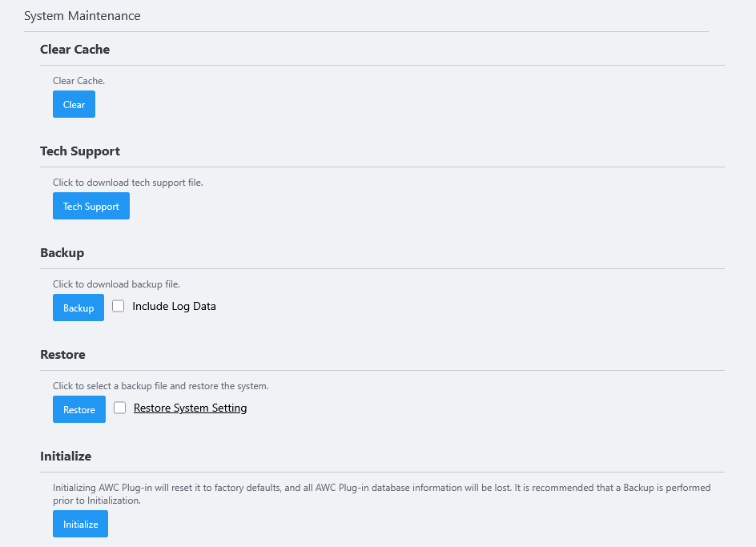Viewport: 756px width, 547px height.
Task: Click the blue Clear button
Action: pyautogui.click(x=74, y=104)
